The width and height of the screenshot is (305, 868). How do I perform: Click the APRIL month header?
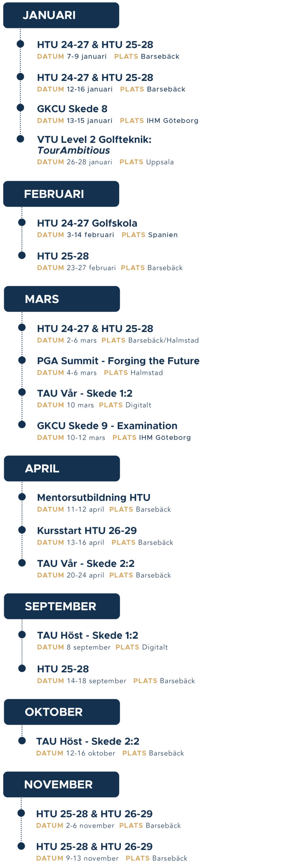(x=62, y=469)
